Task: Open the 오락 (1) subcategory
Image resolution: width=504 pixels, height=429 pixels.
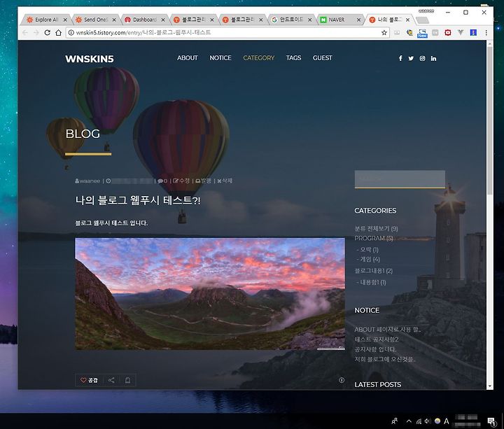Action: pos(367,249)
